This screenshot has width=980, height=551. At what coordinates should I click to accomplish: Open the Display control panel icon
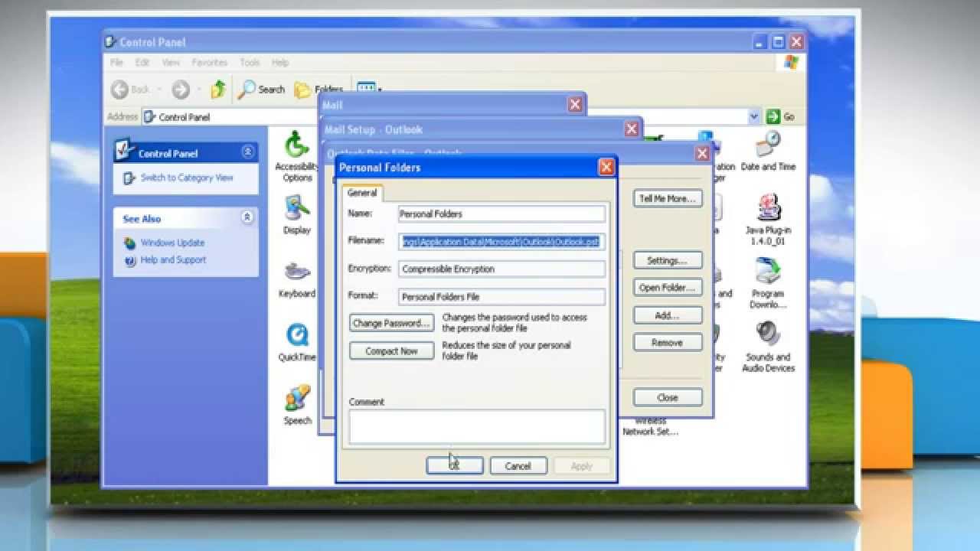297,208
